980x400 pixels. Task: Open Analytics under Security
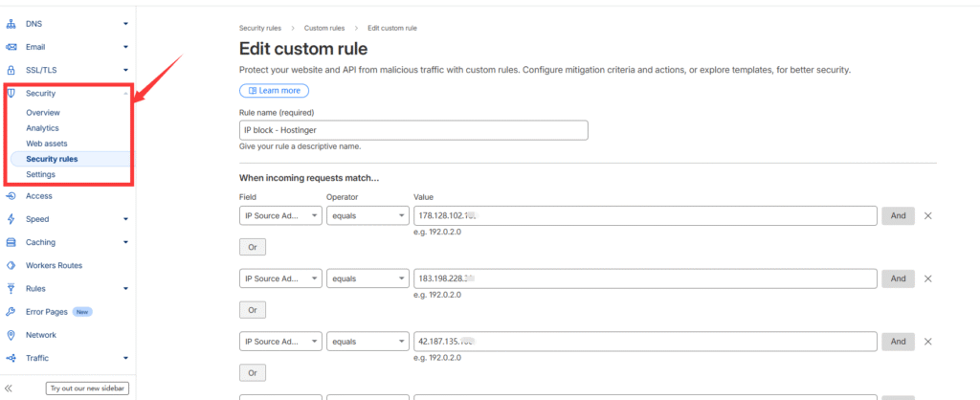42,127
